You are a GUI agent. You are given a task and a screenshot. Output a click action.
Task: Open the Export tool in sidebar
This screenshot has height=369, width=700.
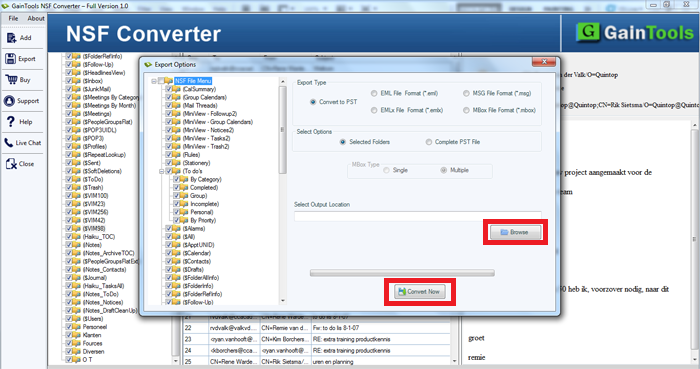(11, 58)
